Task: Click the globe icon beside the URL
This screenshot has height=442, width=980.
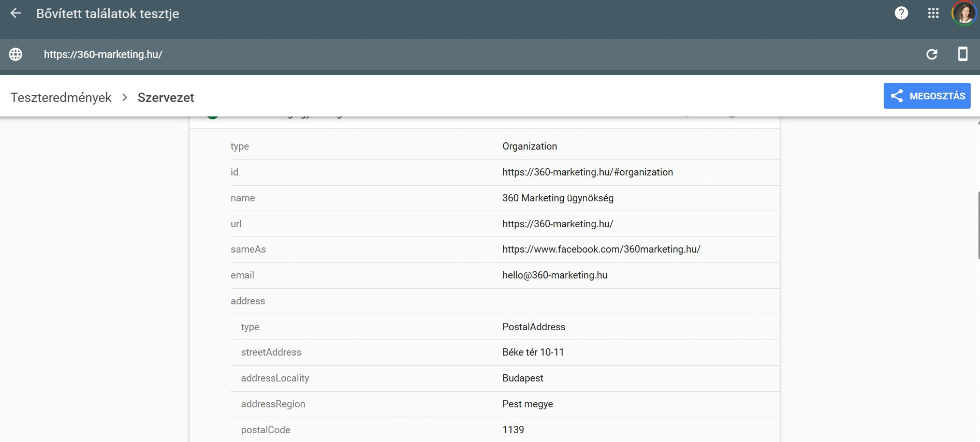Action: [x=16, y=54]
